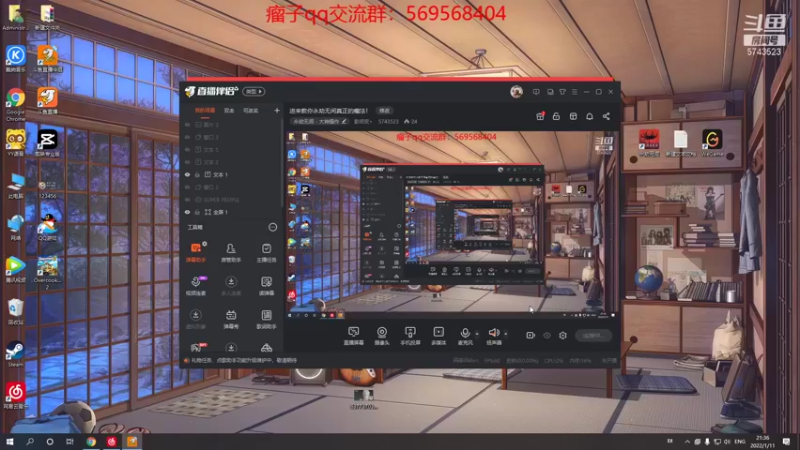This screenshot has height=450, width=800.
Task: Toggle lock for 文本 1 layer
Action: (x=197, y=174)
